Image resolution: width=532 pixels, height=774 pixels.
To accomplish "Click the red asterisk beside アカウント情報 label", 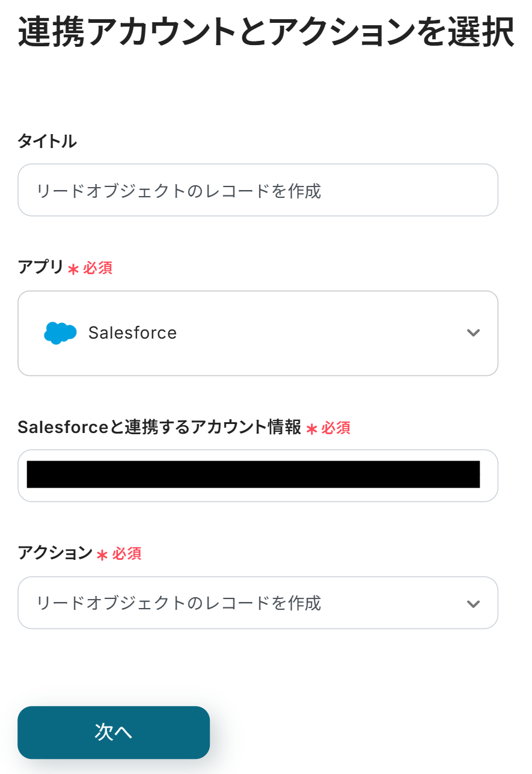I will (x=311, y=429).
